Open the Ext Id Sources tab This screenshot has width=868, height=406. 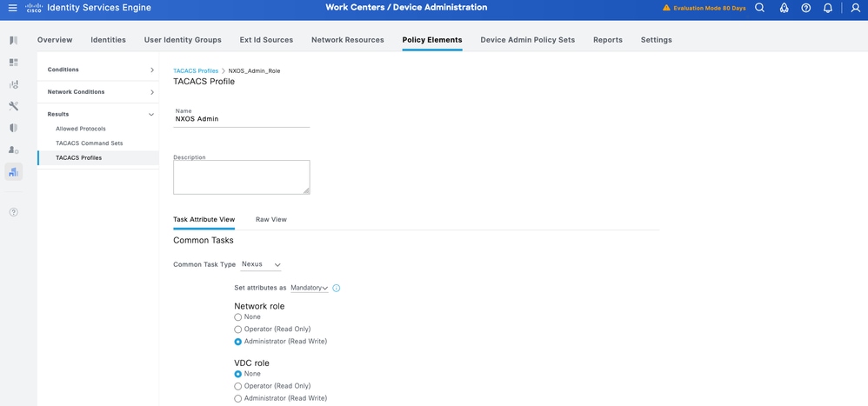click(266, 40)
